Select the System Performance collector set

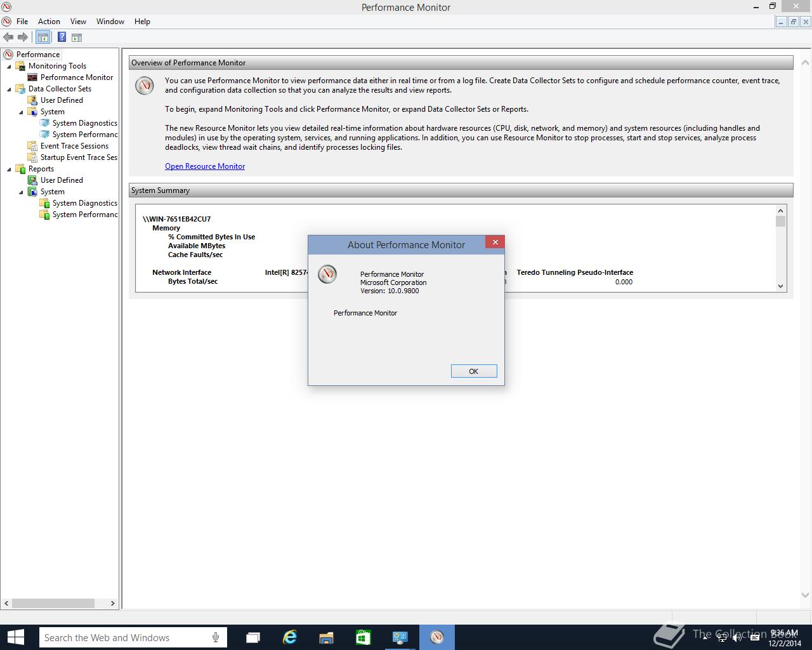(x=84, y=135)
